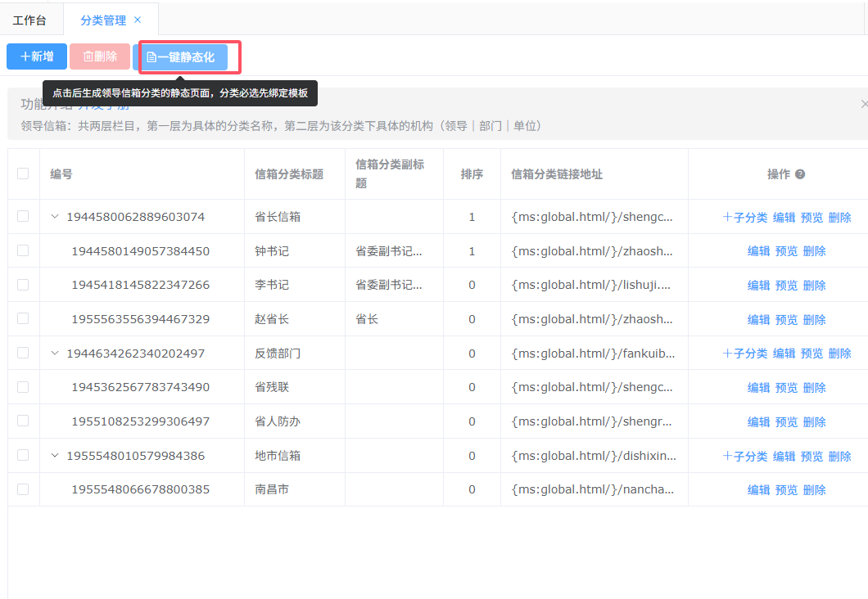Edit the 钟书记 entry
The width and height of the screenshot is (868, 599).
pyautogui.click(x=758, y=251)
